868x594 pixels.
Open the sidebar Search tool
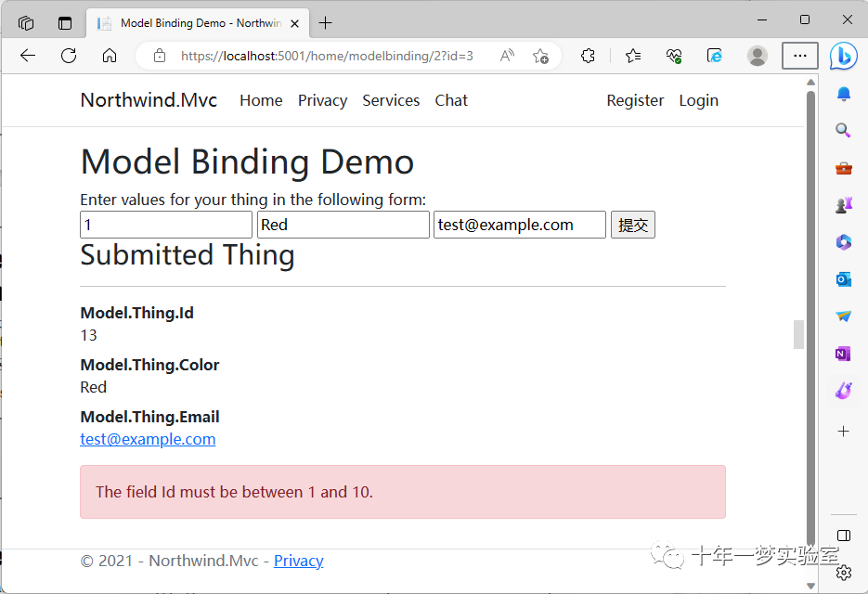843,131
